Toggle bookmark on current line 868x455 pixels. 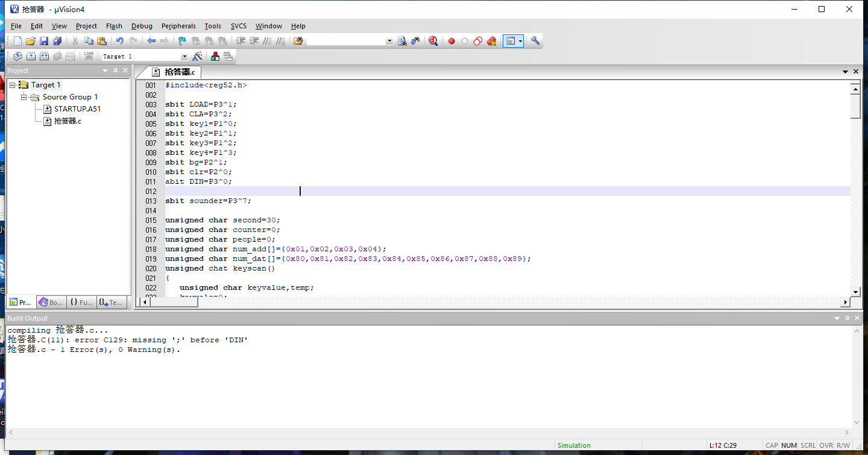(x=183, y=41)
